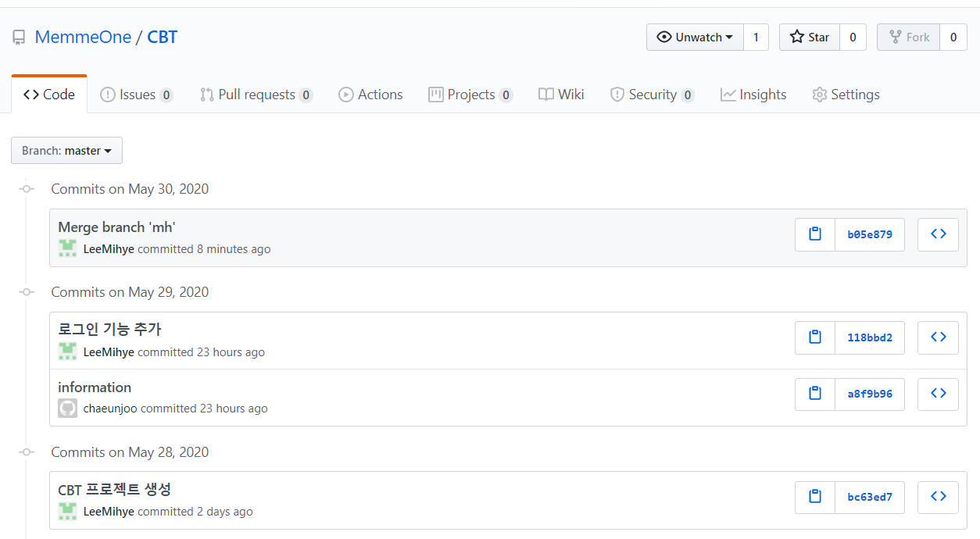Open LeeMihye author link on 로그인 기능 추가 commit
Viewport: 980px width, 539px height.
coord(109,352)
